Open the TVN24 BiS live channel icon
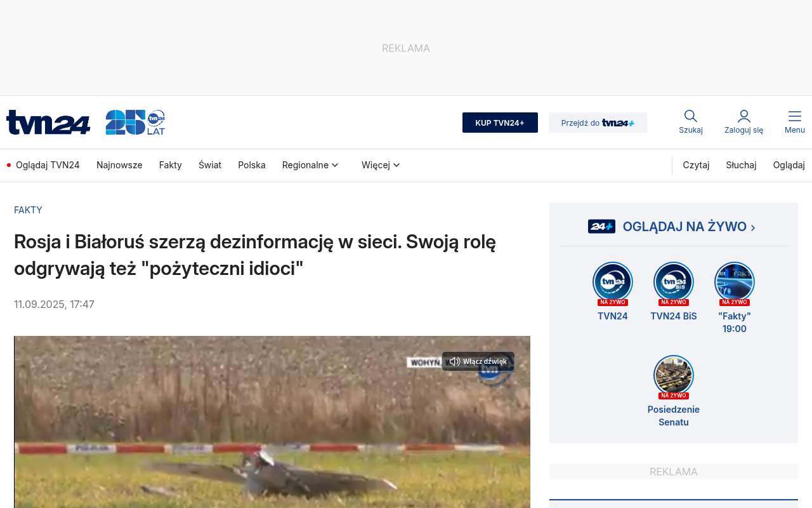Image resolution: width=812 pixels, height=508 pixels. point(674,282)
